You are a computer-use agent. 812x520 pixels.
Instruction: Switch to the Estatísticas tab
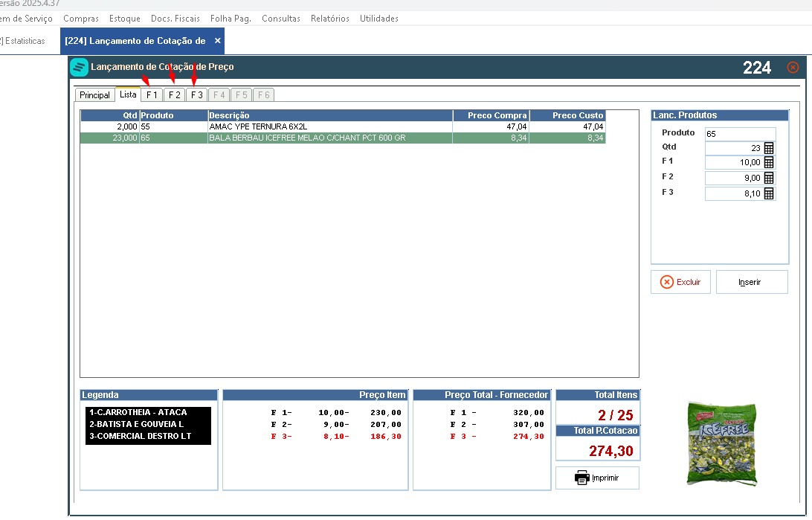click(x=23, y=41)
